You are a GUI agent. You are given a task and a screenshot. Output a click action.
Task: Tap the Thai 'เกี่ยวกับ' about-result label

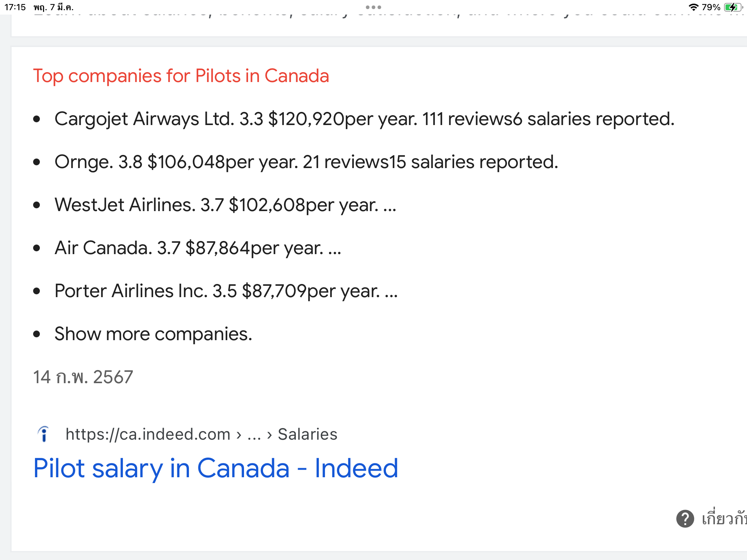(x=724, y=518)
